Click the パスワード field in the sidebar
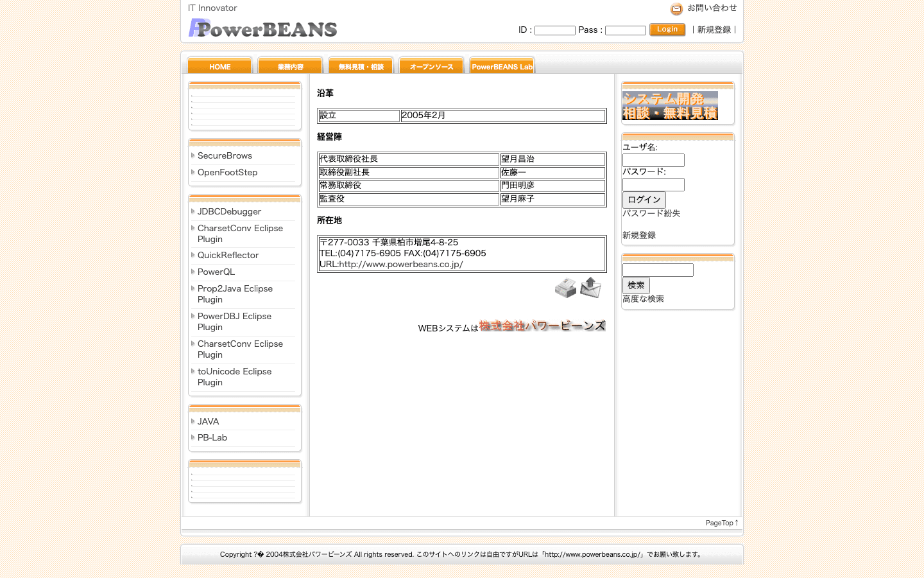 point(653,185)
